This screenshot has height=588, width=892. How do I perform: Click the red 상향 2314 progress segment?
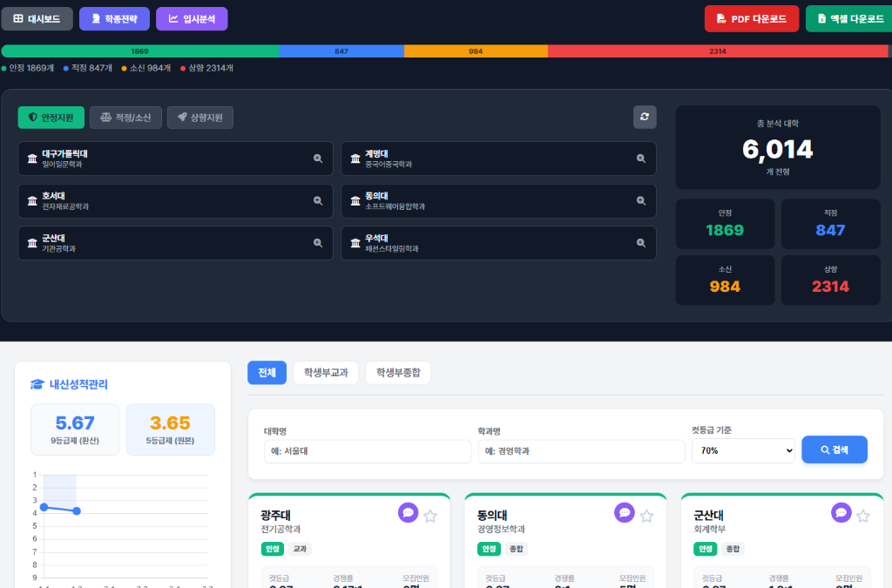coord(717,51)
